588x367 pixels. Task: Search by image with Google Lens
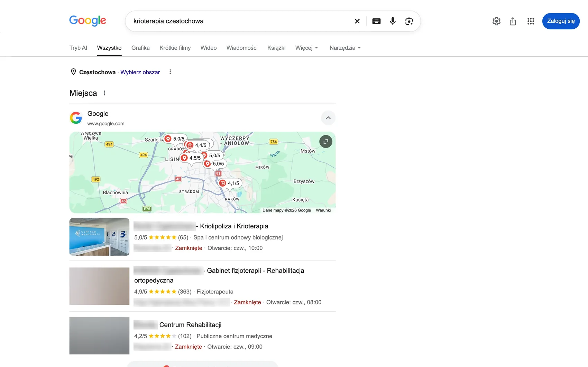[x=409, y=21]
